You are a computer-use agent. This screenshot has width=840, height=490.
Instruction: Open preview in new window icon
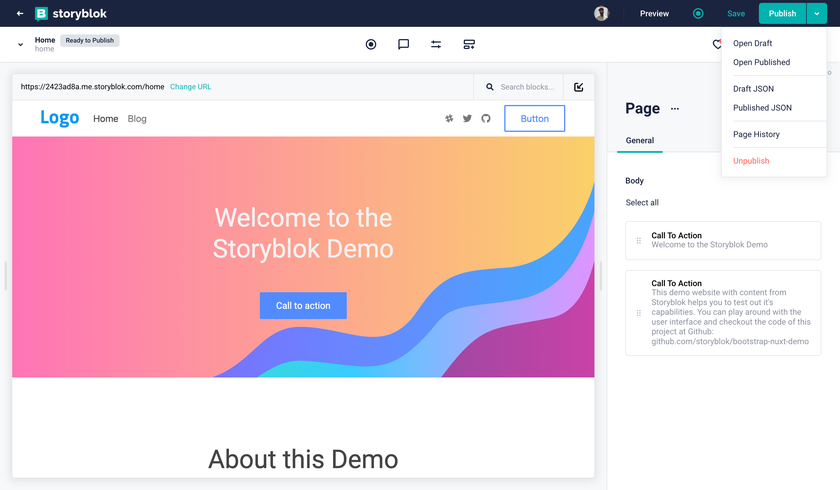(579, 87)
